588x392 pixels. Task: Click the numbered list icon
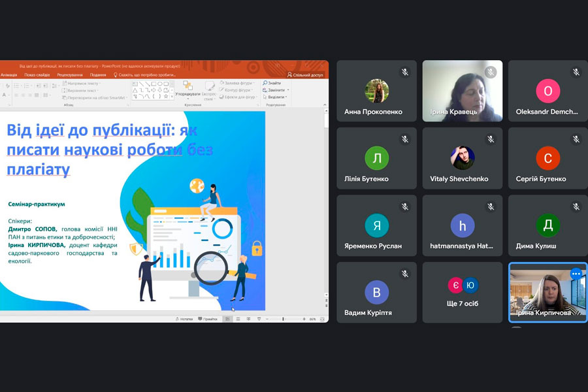click(27, 86)
